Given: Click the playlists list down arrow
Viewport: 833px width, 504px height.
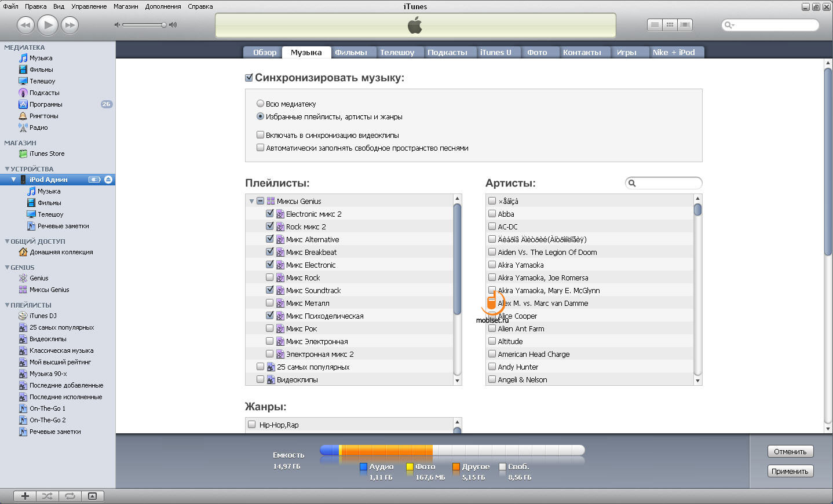Looking at the screenshot, I should pos(457,381).
